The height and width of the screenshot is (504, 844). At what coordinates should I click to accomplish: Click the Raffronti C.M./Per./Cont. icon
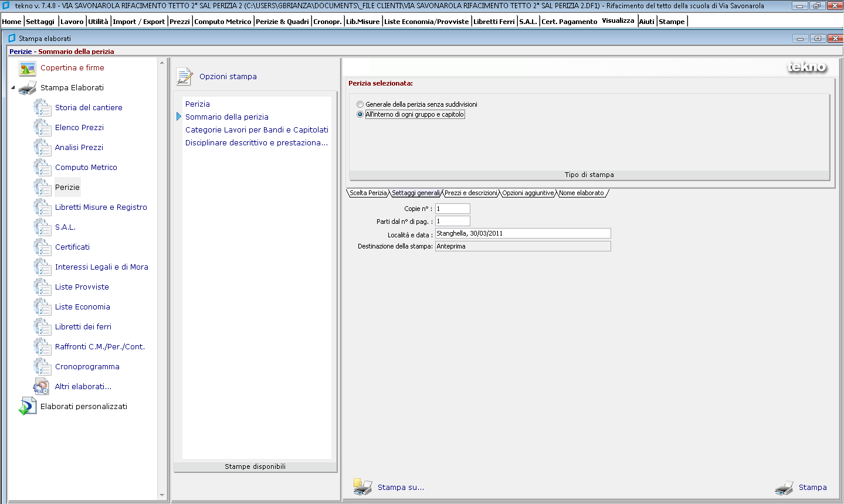[x=42, y=347]
